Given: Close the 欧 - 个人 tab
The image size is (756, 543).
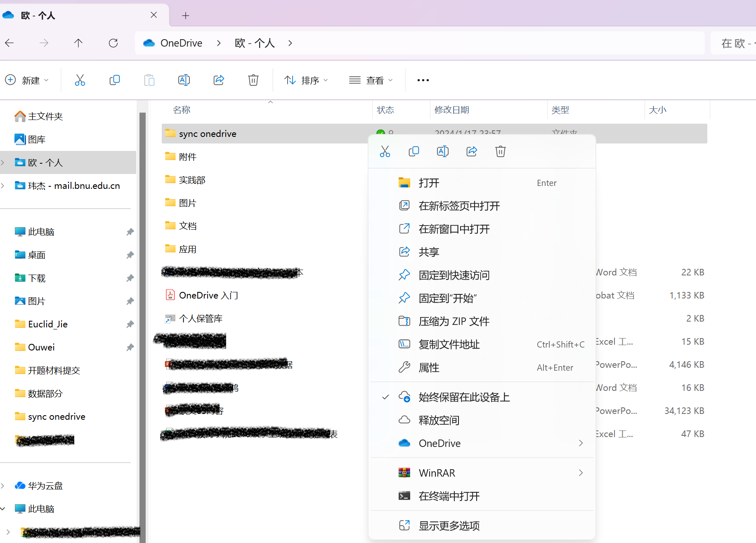Looking at the screenshot, I should 154,15.
